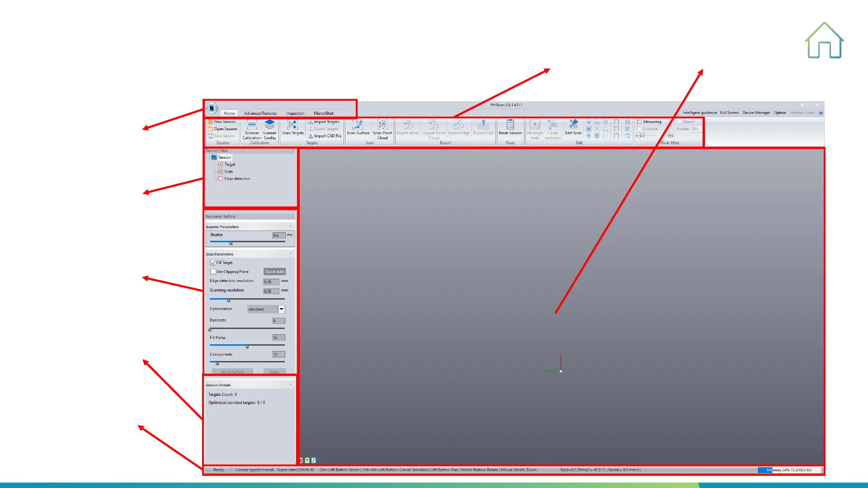Click the Quick Add button
Viewport: 868px width, 488px height.
pyautogui.click(x=274, y=272)
